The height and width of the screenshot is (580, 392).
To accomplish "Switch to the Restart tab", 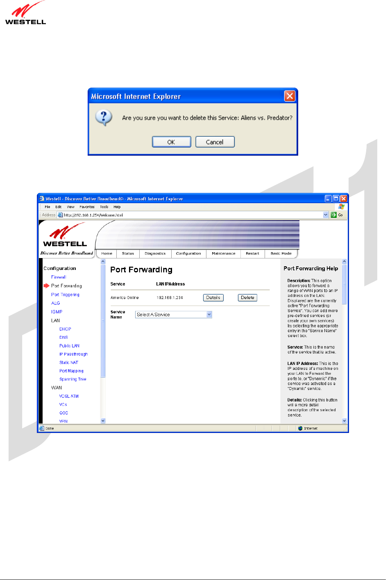I will (x=252, y=254).
